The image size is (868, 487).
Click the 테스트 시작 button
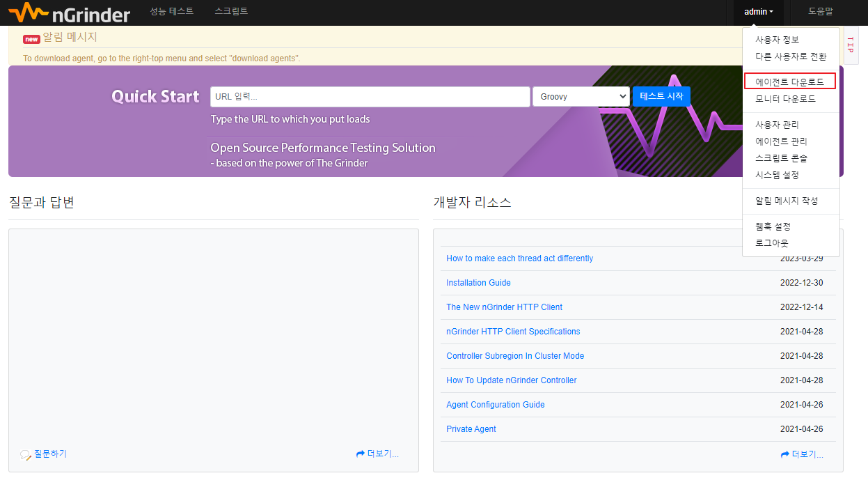tap(661, 97)
